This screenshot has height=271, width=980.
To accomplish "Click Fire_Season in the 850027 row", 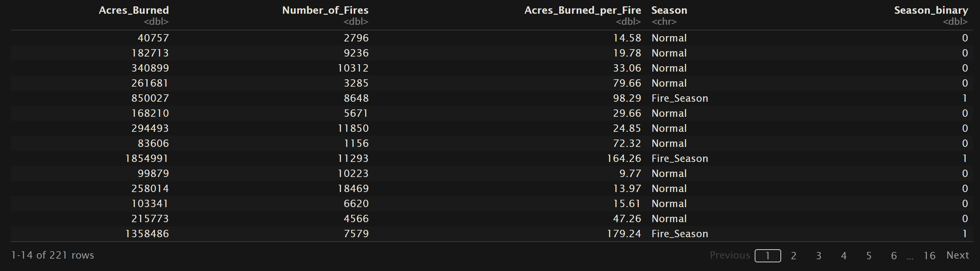I will (680, 98).
